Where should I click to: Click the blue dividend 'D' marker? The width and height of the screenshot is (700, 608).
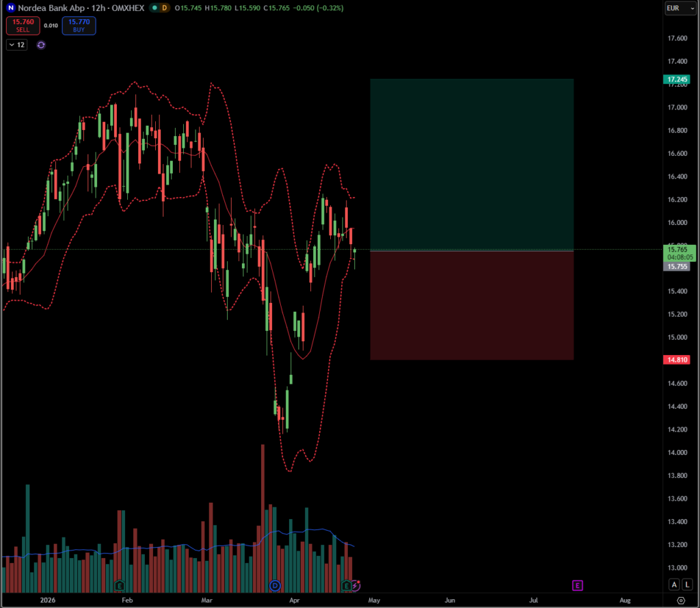click(x=275, y=585)
